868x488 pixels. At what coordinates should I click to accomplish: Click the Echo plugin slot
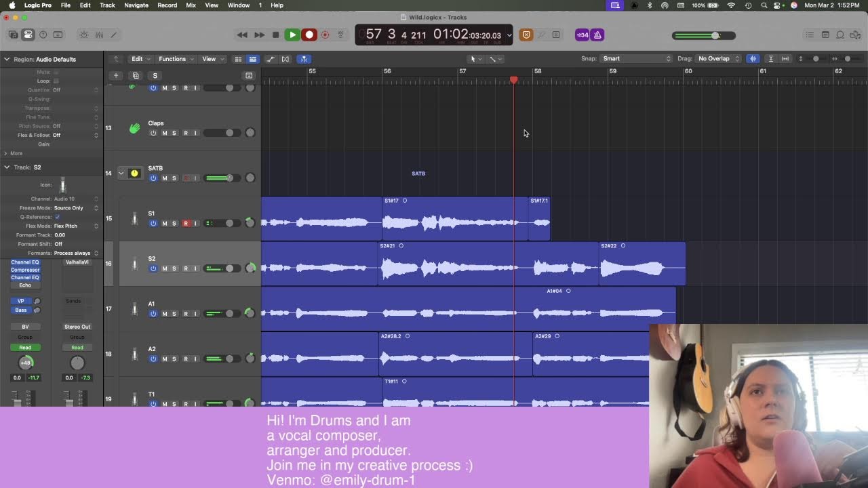25,285
